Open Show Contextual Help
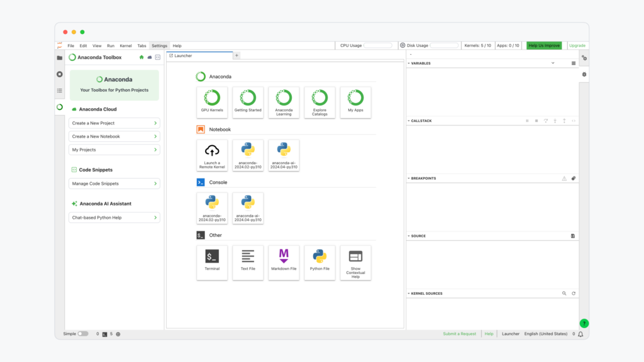The height and width of the screenshot is (362, 644). coord(355,263)
